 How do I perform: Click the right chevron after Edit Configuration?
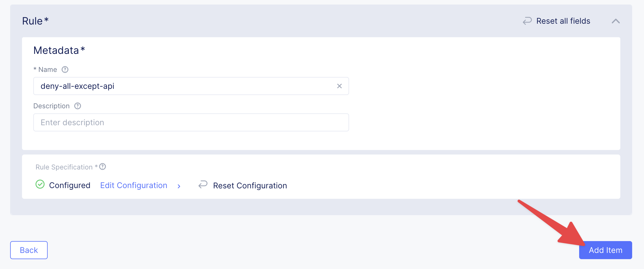(179, 186)
